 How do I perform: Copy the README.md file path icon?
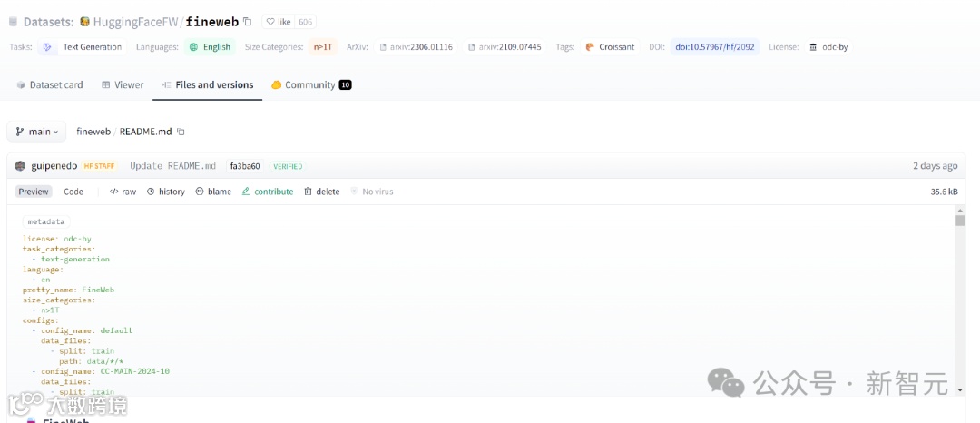(181, 132)
